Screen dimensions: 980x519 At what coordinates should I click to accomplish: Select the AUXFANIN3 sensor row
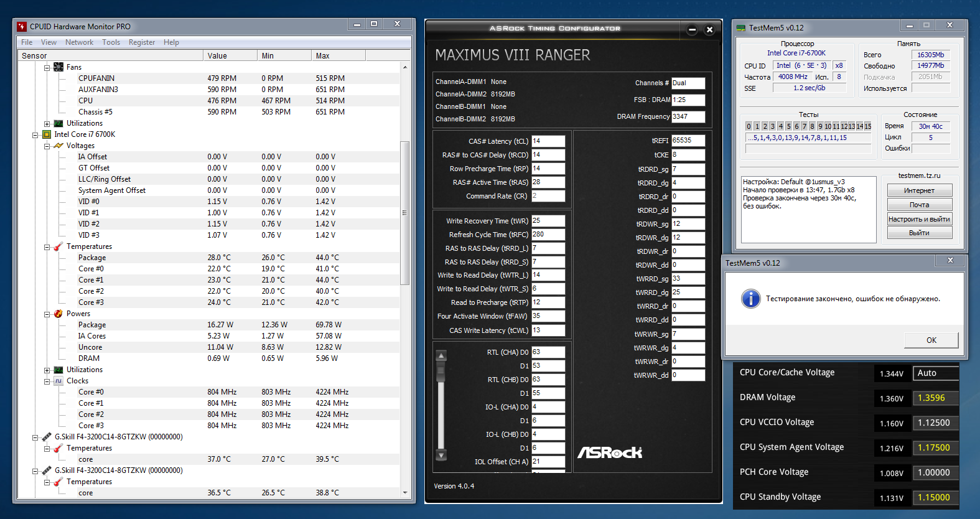click(x=208, y=90)
